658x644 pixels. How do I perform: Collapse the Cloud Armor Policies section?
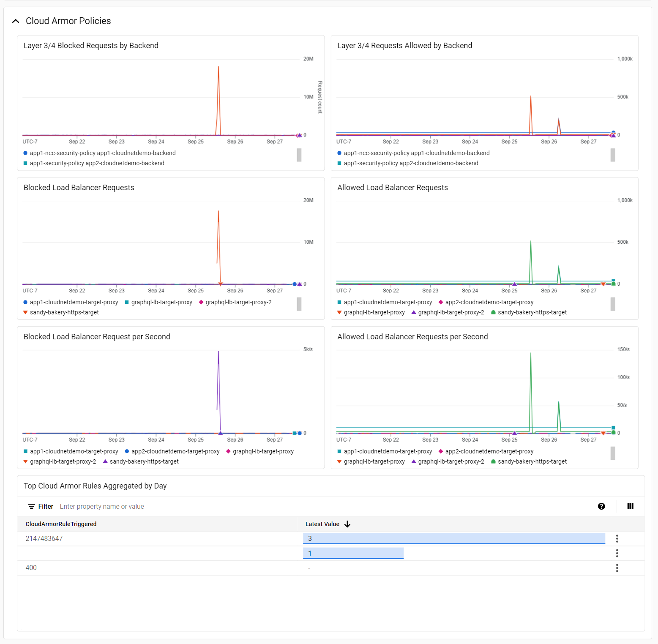16,21
